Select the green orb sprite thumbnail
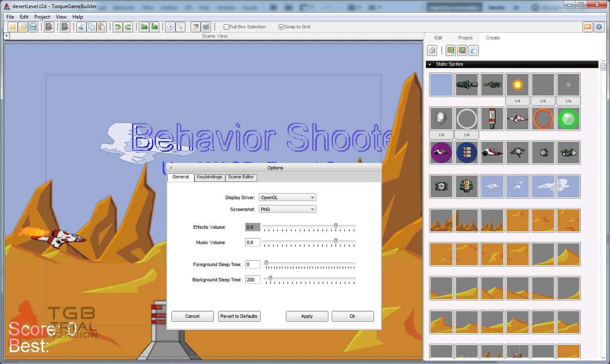Image resolution: width=610 pixels, height=364 pixels. pos(568,118)
